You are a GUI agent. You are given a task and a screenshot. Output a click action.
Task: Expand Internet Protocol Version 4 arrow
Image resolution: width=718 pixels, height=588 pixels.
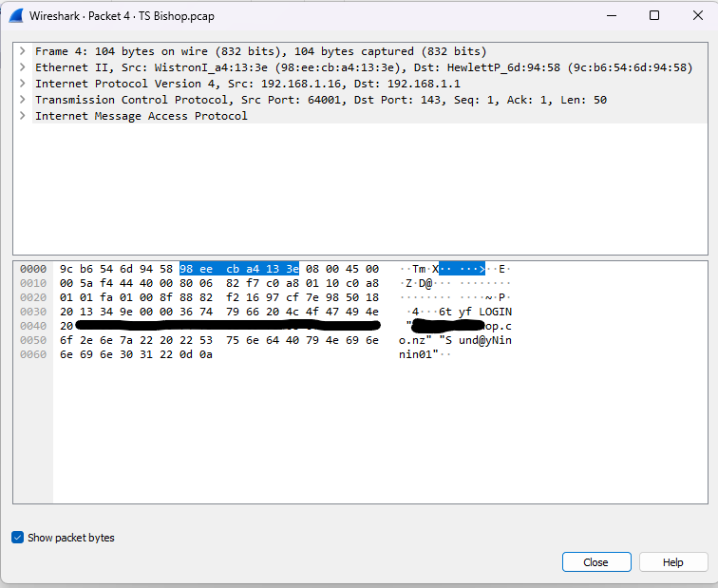click(x=22, y=84)
